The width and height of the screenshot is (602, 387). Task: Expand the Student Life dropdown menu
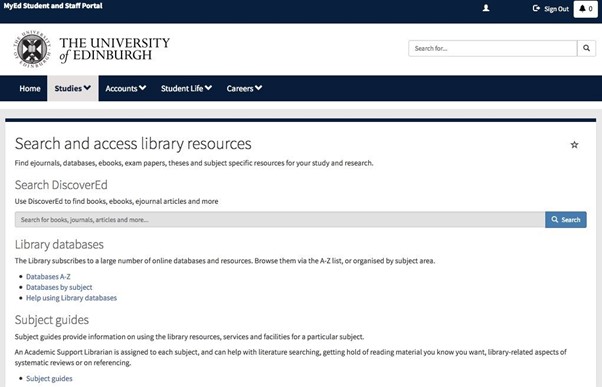tap(186, 88)
